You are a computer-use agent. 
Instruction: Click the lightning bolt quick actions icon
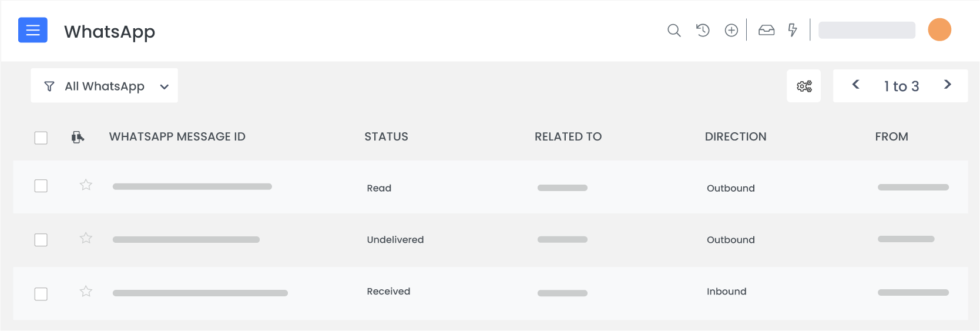pyautogui.click(x=793, y=30)
